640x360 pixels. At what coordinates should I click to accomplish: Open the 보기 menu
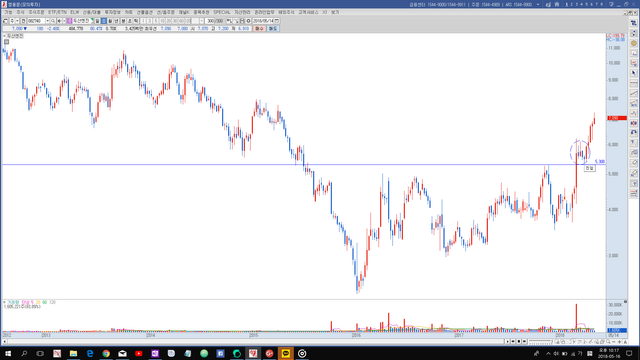[x=335, y=13]
